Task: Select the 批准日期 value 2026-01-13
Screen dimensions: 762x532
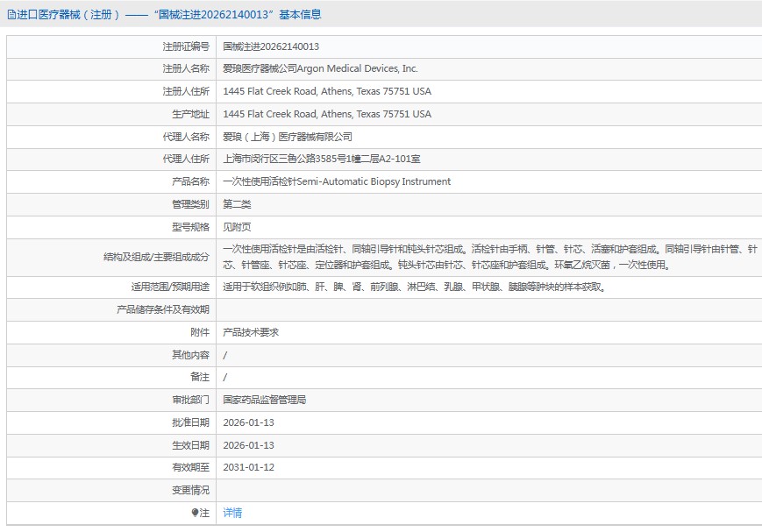Action: tap(248, 422)
